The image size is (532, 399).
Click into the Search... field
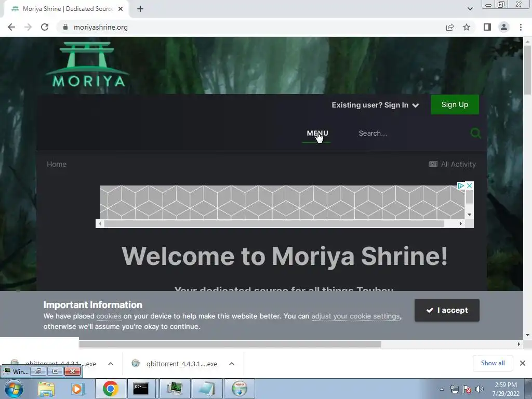pyautogui.click(x=410, y=134)
